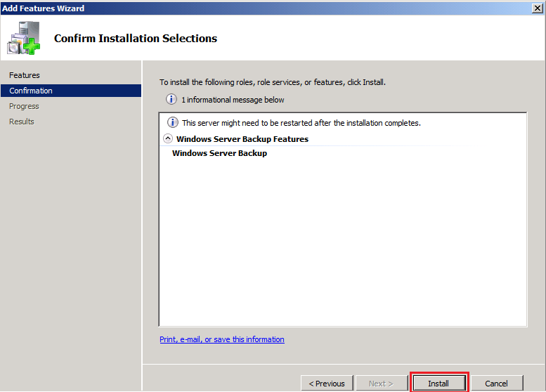
Task: Collapse the Windows Server Backup Features section
Action: click(x=168, y=139)
